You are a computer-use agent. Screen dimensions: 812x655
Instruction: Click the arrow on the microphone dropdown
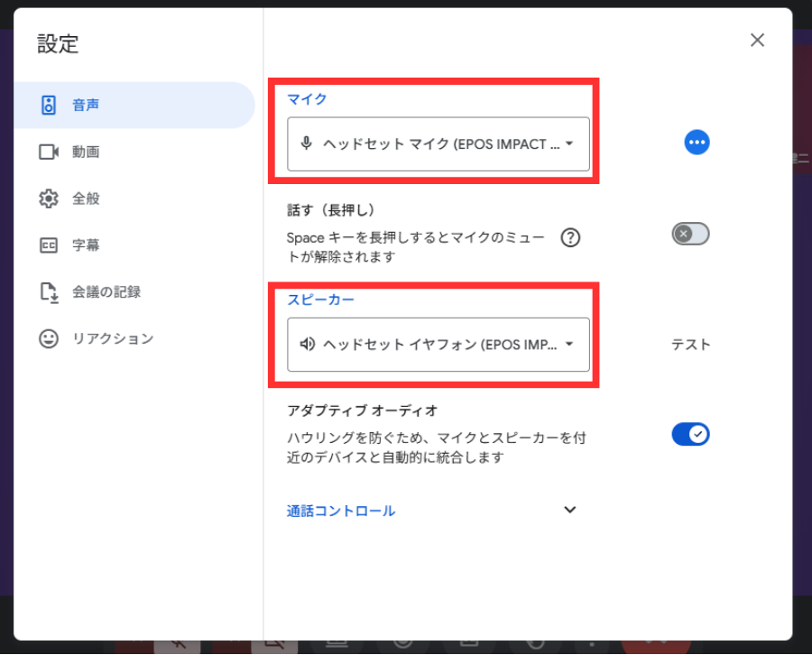tap(569, 143)
